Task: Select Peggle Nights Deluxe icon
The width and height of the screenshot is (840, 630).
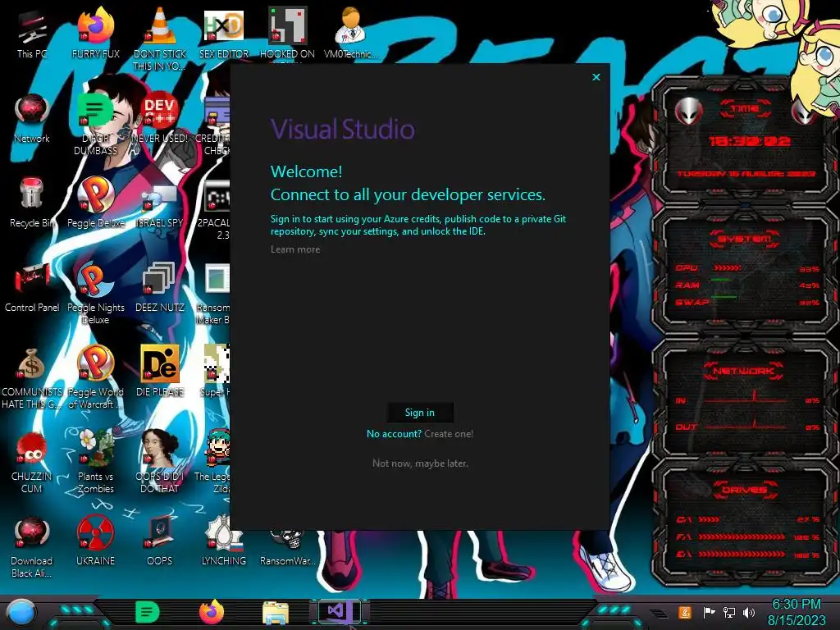Action: pos(95,294)
